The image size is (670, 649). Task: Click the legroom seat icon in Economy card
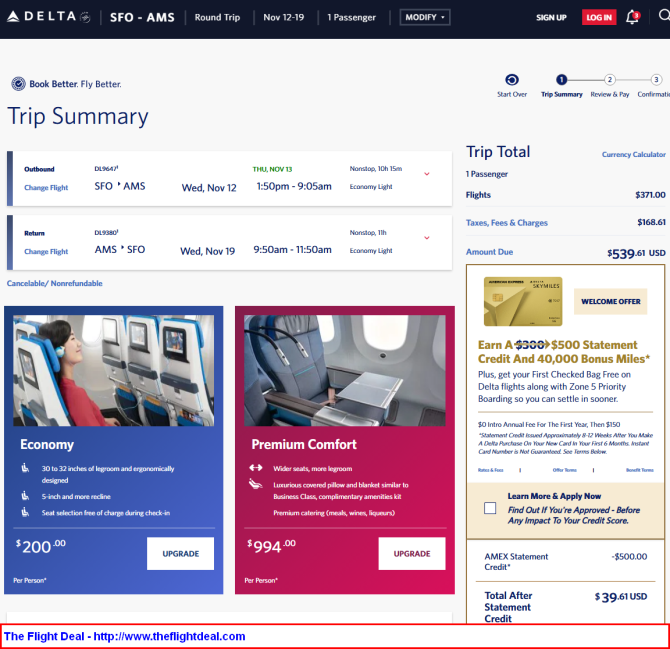click(x=25, y=468)
